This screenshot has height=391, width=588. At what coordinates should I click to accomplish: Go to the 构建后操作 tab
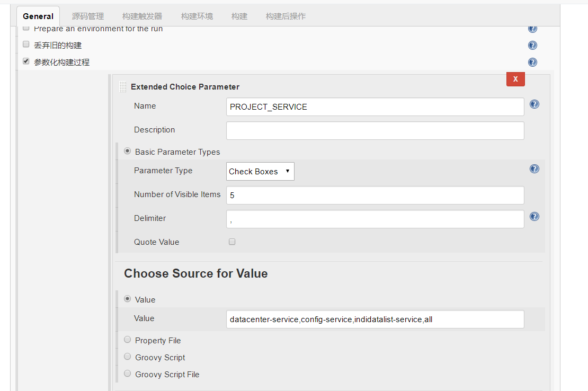pyautogui.click(x=286, y=16)
